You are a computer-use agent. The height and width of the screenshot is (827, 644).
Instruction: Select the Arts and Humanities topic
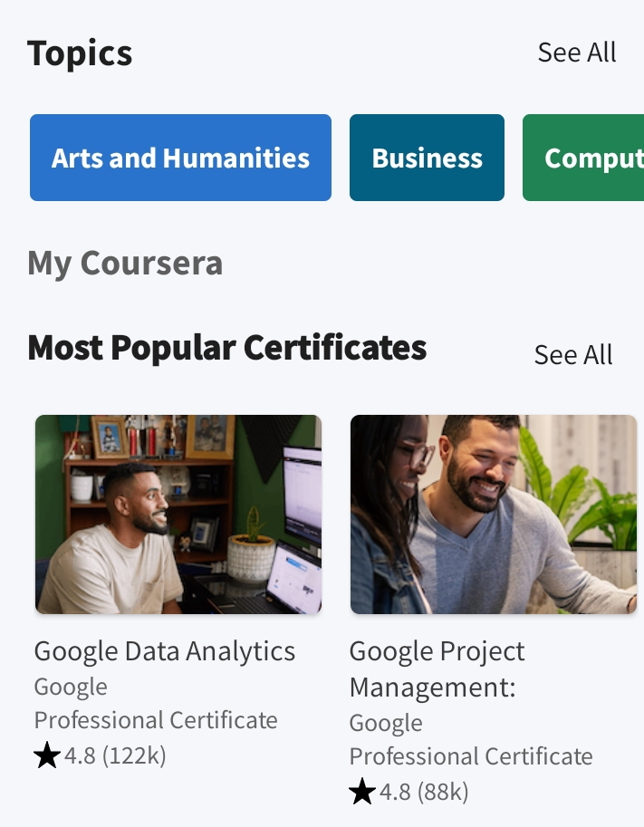coord(180,158)
